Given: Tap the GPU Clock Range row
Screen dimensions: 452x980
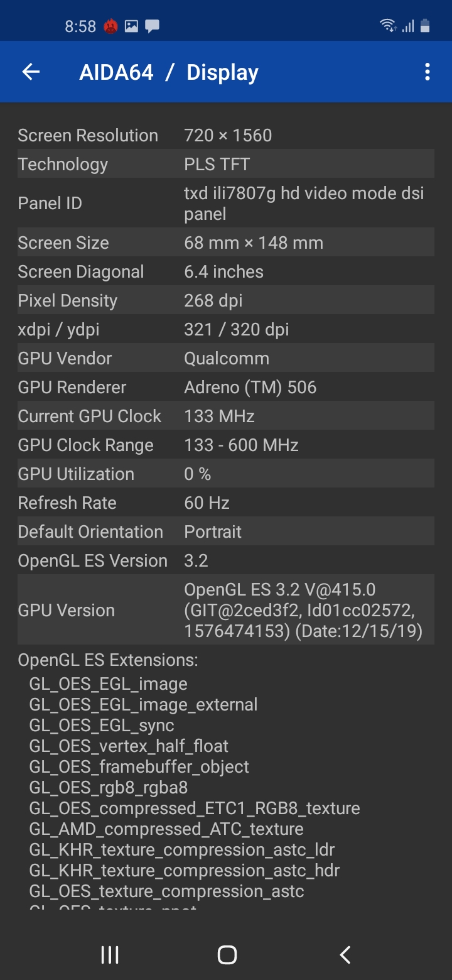Looking at the screenshot, I should (x=226, y=445).
